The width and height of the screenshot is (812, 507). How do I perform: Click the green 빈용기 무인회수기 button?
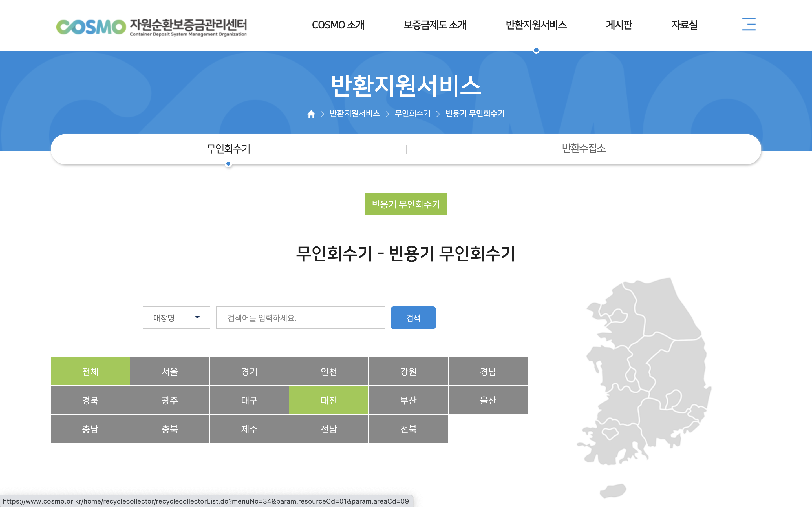[406, 204]
